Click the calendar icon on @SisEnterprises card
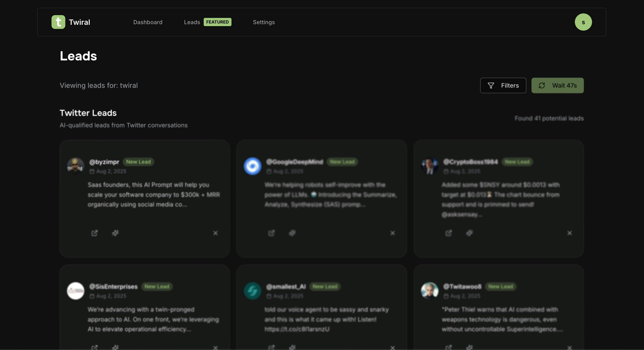The height and width of the screenshot is (350, 644). click(x=92, y=296)
